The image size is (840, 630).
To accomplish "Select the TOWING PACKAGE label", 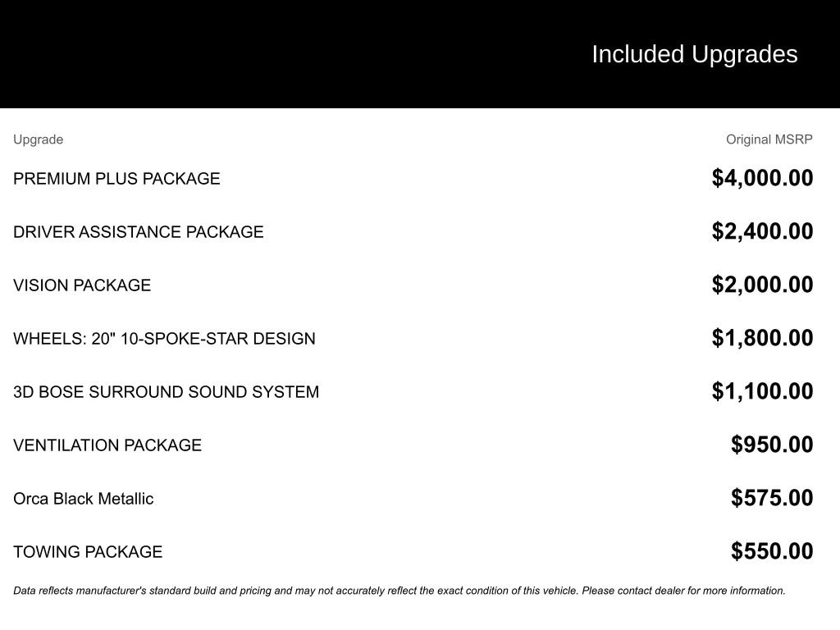I will pyautogui.click(x=88, y=552).
